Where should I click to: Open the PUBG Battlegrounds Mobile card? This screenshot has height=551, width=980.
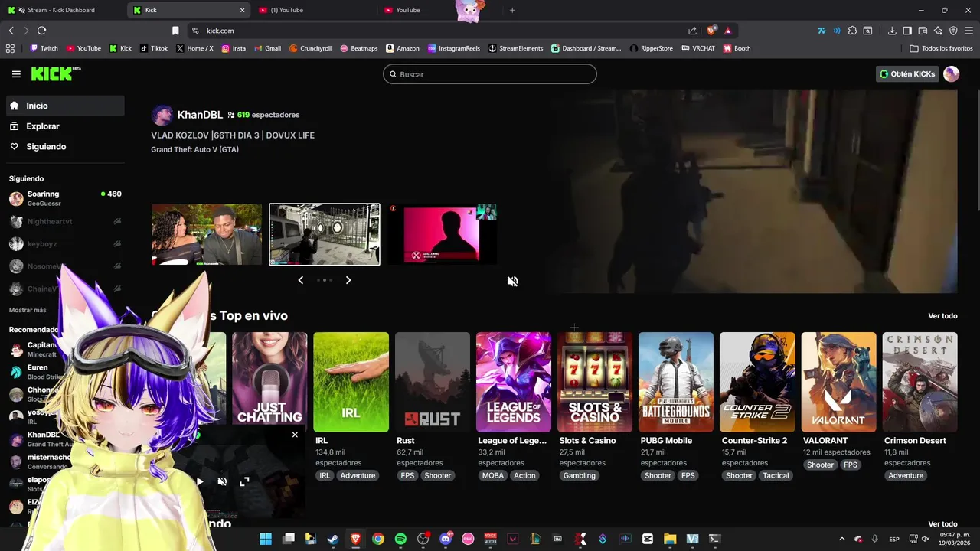click(676, 382)
